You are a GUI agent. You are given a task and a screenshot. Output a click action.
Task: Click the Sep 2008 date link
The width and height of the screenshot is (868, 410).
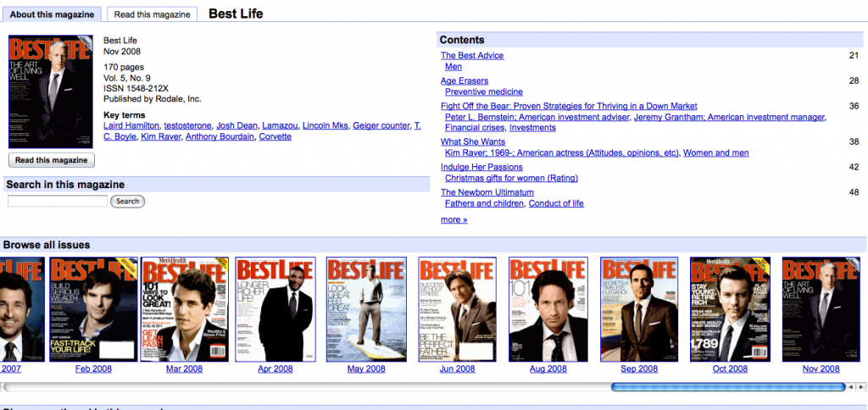point(639,369)
